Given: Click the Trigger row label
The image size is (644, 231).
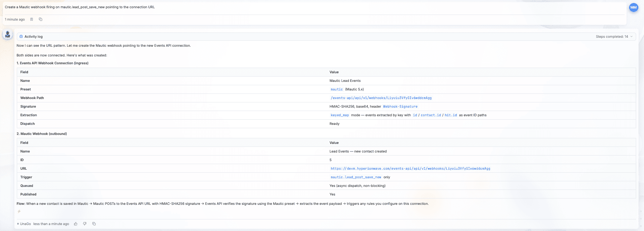Looking at the screenshot, I should (x=26, y=177).
